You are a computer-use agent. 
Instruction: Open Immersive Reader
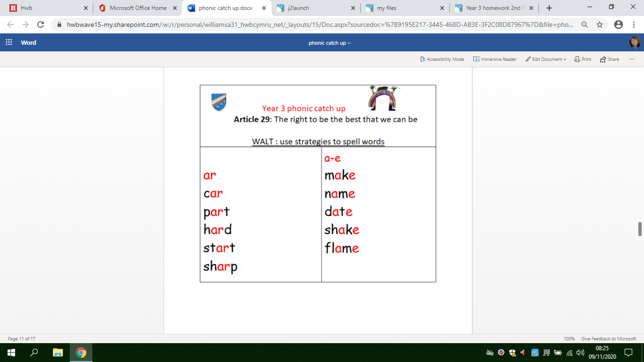click(x=495, y=59)
